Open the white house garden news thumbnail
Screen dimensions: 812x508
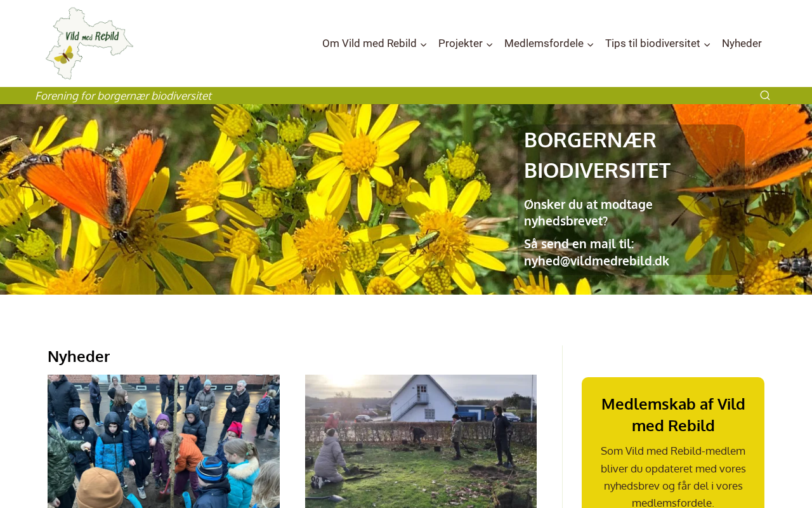(x=421, y=441)
